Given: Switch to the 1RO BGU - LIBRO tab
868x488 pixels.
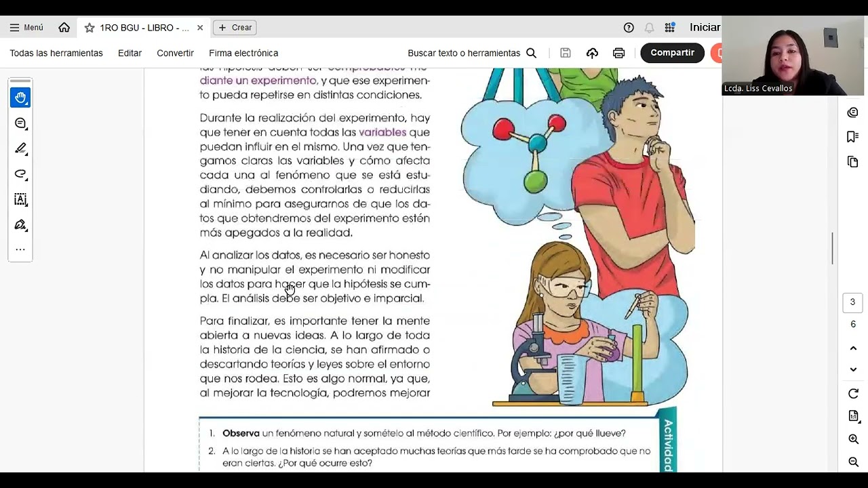Looking at the screenshot, I should (144, 28).
